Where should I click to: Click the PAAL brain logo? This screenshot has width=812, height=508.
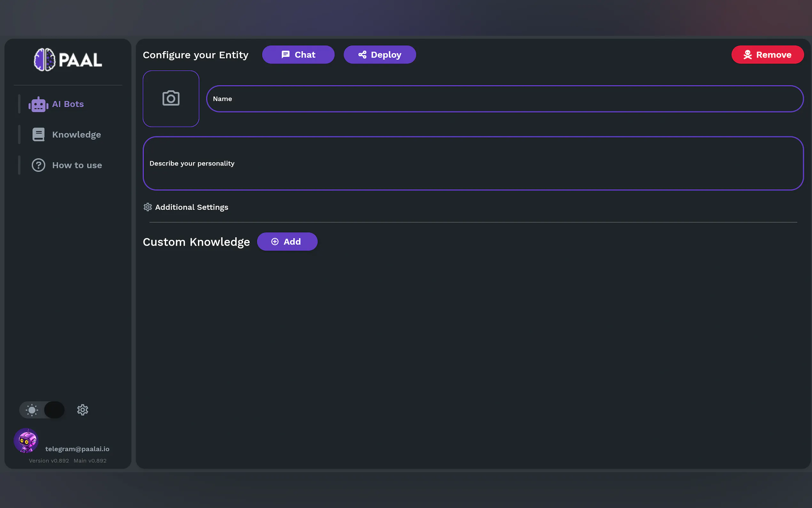point(45,60)
